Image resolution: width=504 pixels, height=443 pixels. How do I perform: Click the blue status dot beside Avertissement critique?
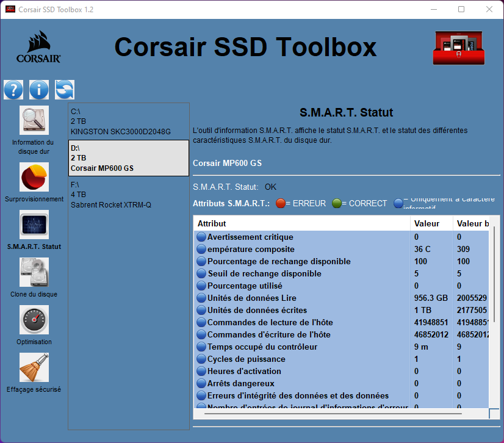tap(201, 237)
